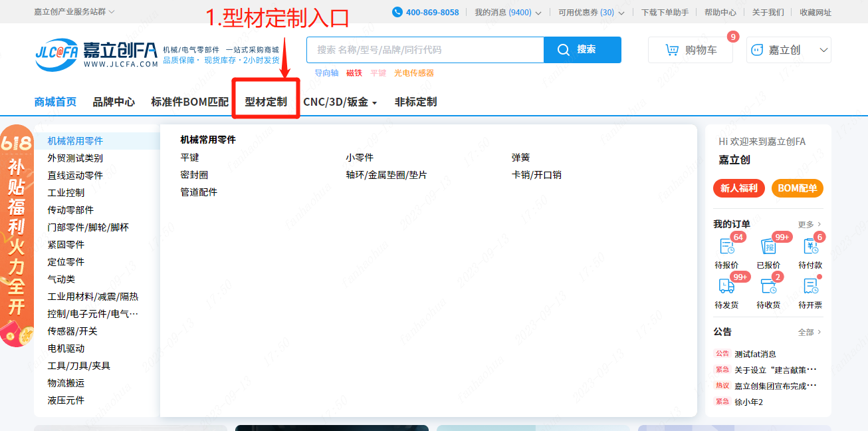Expand the 嘉立创 account dropdown

(x=823, y=50)
